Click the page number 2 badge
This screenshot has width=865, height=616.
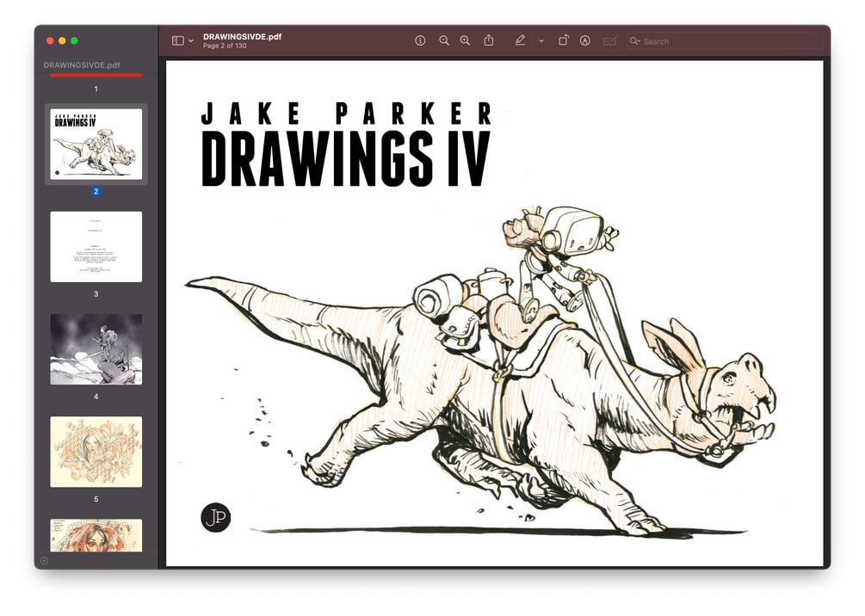pos(96,191)
